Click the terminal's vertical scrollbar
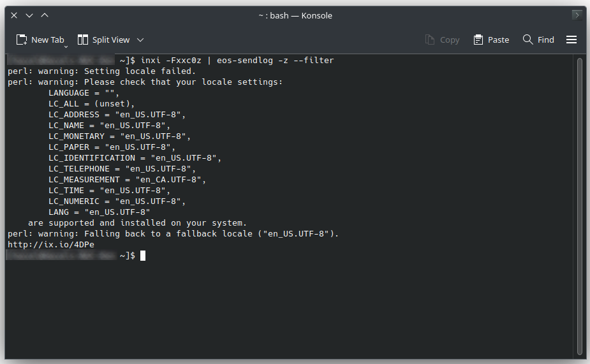The height and width of the screenshot is (364, 590). click(579, 206)
